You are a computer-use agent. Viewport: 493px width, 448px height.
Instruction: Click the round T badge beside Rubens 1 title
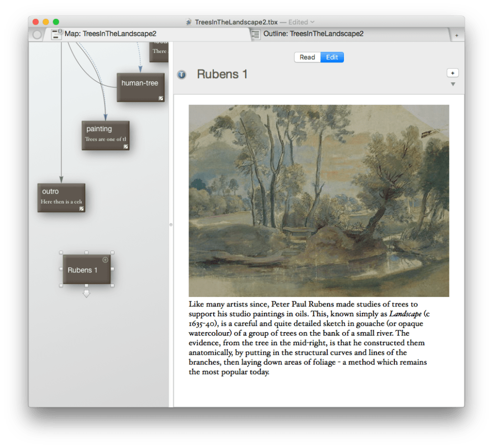(182, 74)
